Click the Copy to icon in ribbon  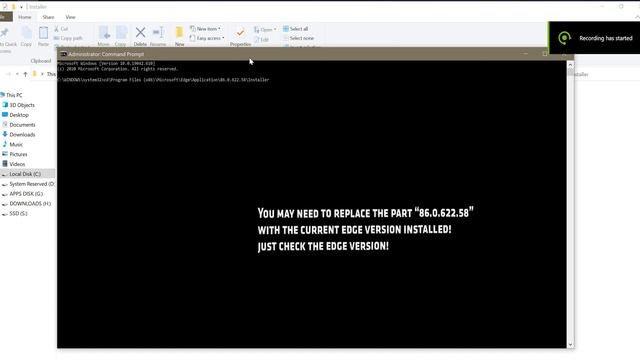(121, 33)
